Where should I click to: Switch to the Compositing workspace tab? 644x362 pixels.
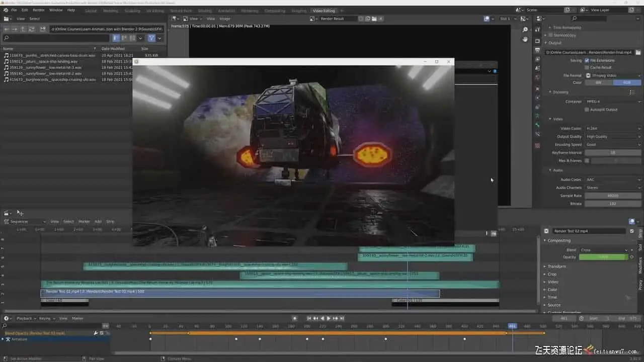coord(275,11)
